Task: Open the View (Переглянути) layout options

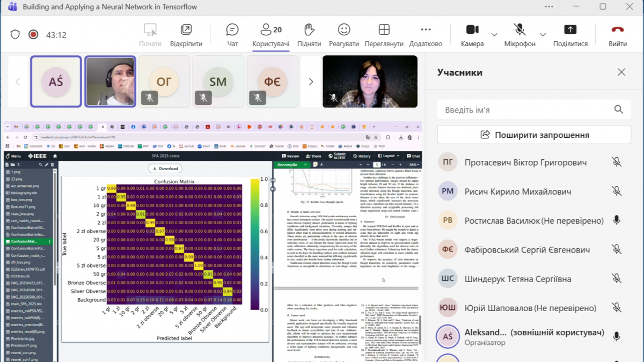Action: tap(384, 34)
